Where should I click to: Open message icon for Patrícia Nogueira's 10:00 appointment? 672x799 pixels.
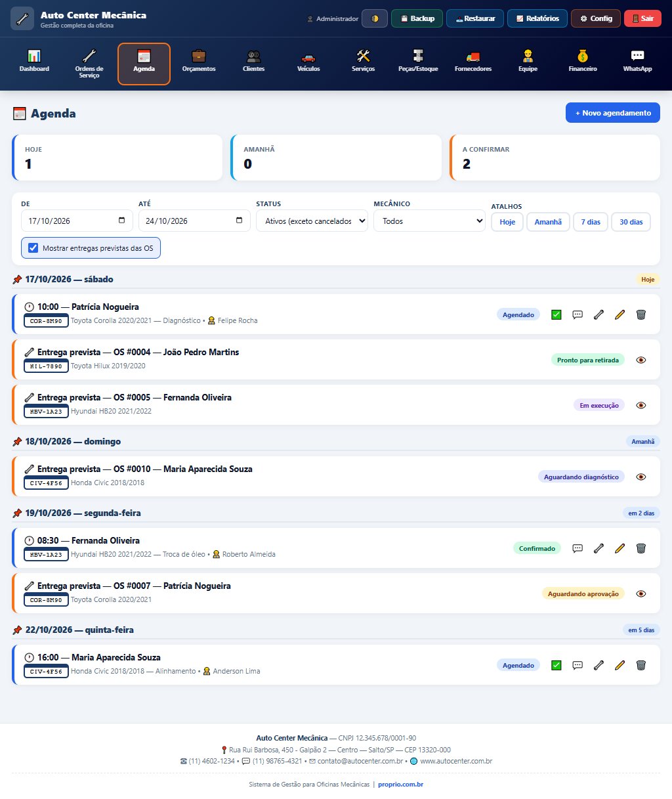click(577, 314)
